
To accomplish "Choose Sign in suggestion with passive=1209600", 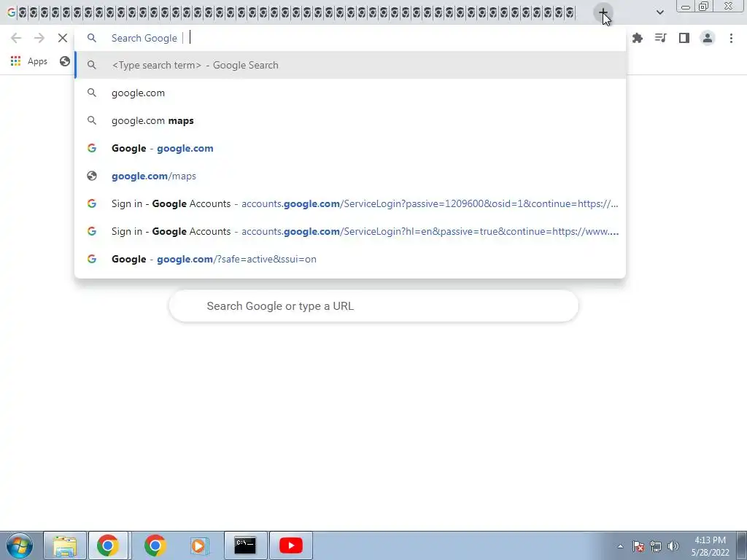I will coord(350,203).
